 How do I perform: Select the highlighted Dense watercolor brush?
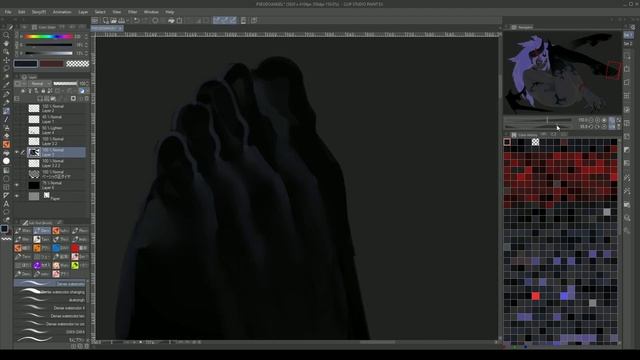pos(50,284)
